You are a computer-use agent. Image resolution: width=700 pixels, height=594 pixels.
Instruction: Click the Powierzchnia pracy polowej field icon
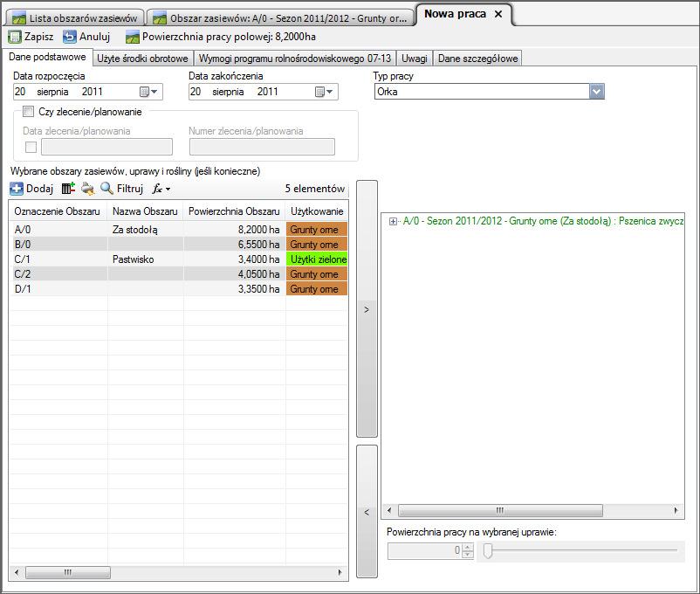tap(133, 37)
